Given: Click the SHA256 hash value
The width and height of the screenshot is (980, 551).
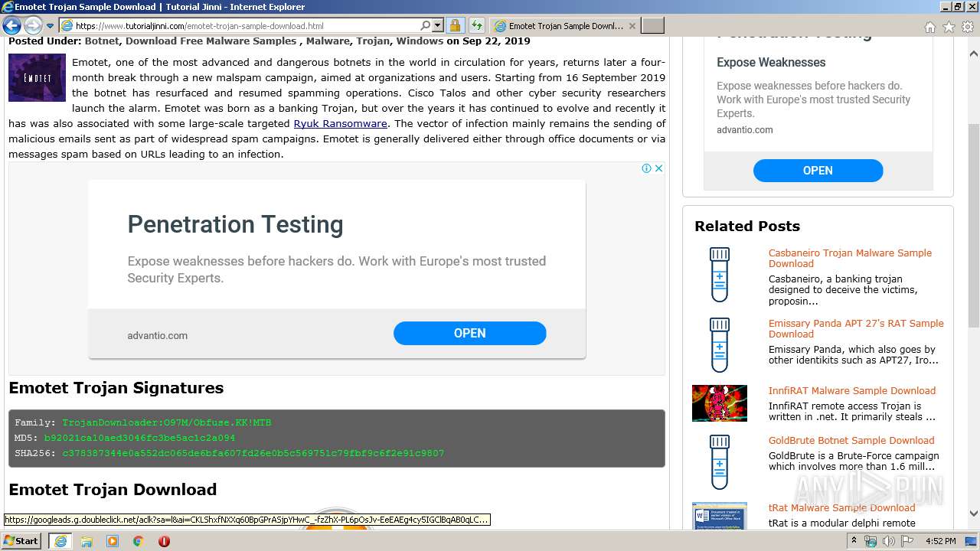Looking at the screenshot, I should [253, 453].
